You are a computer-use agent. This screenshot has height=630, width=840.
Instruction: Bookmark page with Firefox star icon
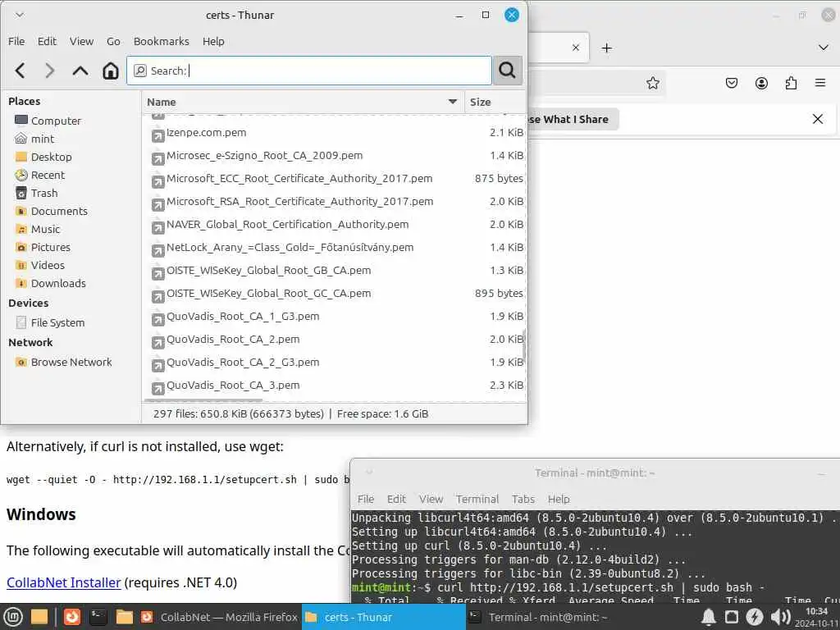tap(652, 83)
